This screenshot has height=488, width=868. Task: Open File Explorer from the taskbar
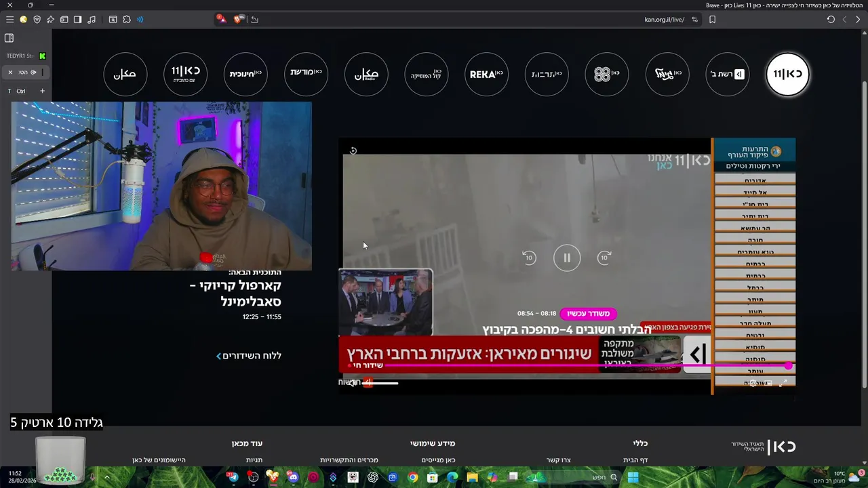click(472, 477)
